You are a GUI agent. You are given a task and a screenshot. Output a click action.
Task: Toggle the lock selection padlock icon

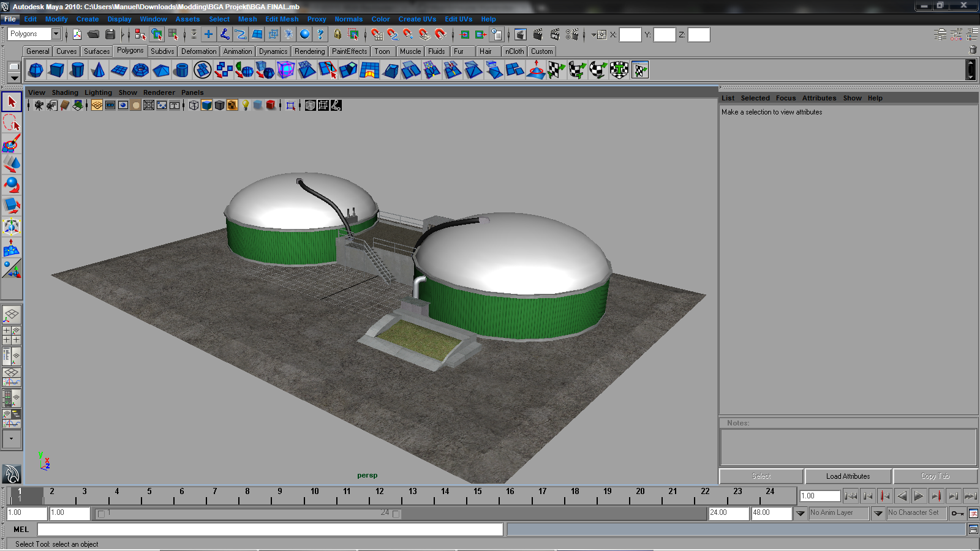337,34
